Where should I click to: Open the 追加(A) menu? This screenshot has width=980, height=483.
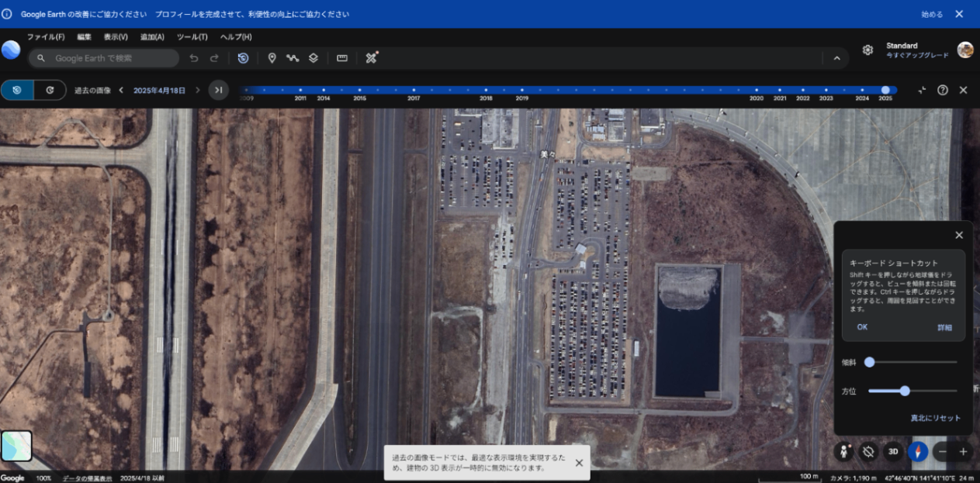point(152,36)
